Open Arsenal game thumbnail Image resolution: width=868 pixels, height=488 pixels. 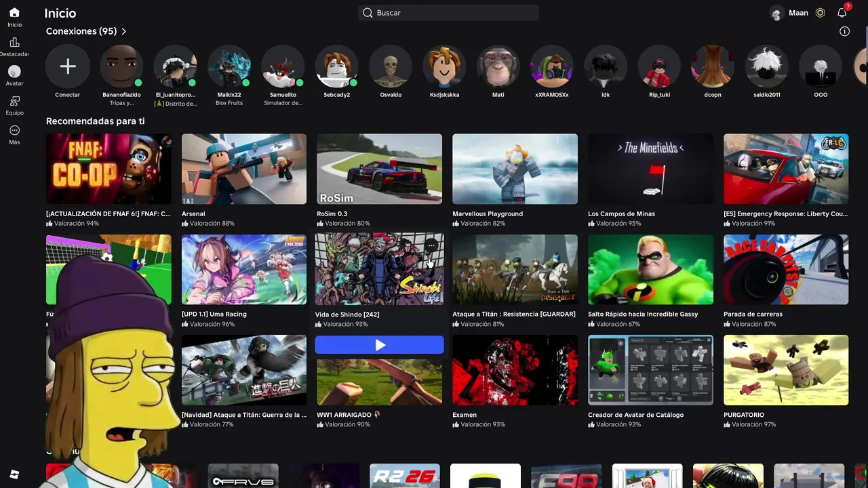point(244,169)
